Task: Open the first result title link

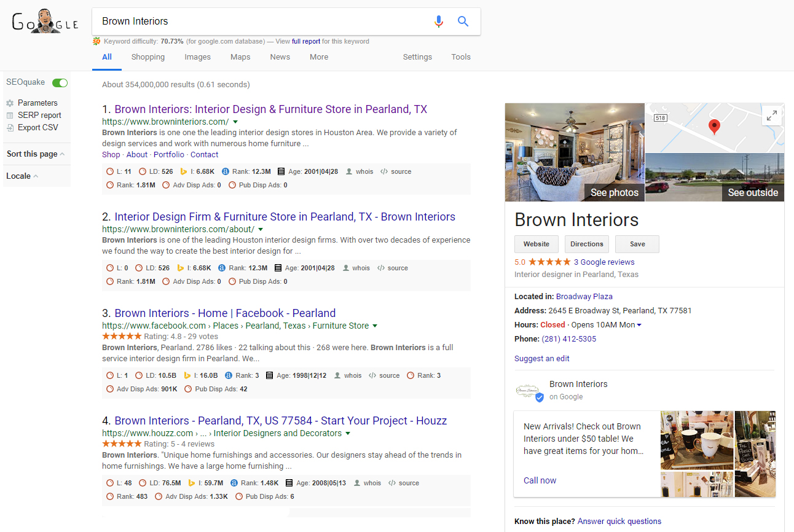Action: click(x=271, y=109)
